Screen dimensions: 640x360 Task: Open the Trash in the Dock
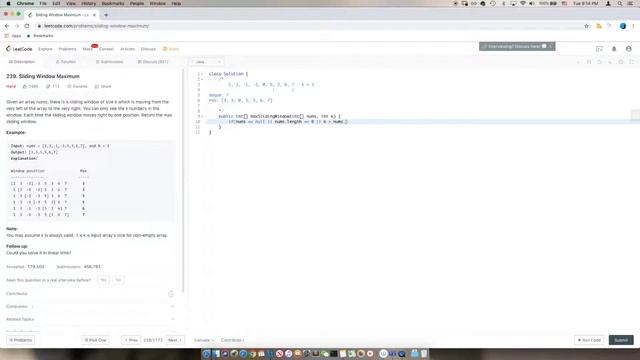424,354
